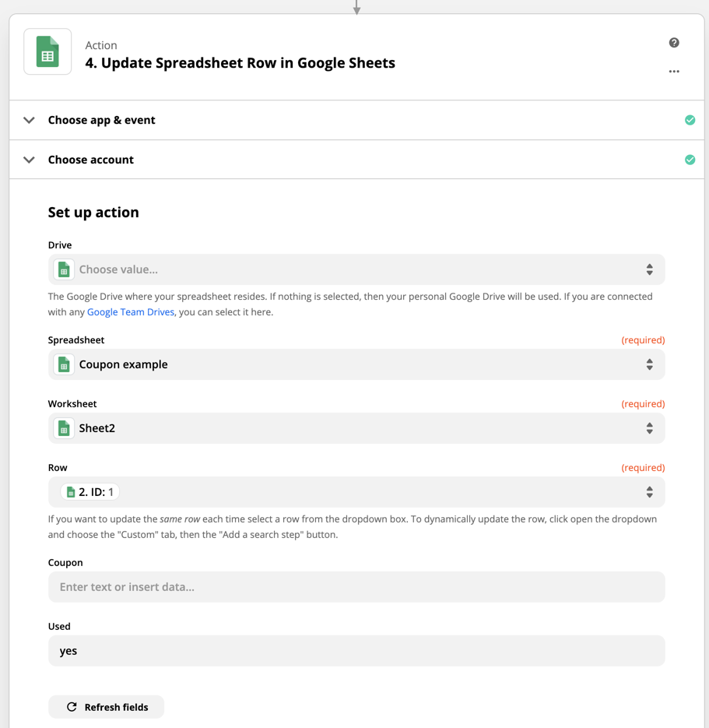Viewport: 709px width, 728px height.
Task: Click the Google Sheets action app icon
Action: click(47, 52)
